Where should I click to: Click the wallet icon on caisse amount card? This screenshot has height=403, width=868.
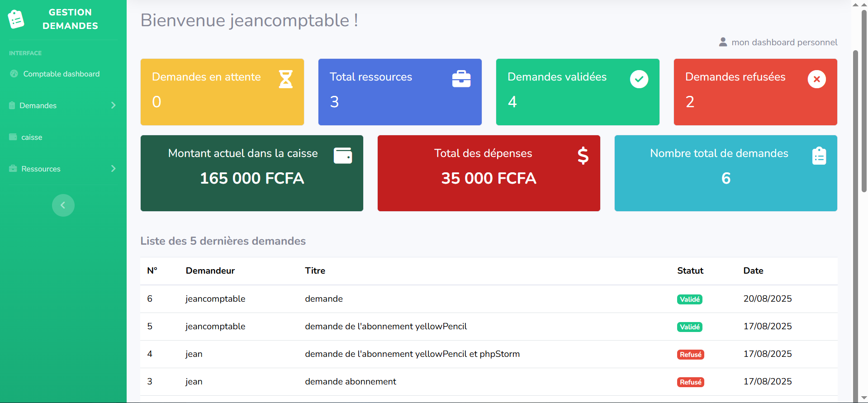pyautogui.click(x=343, y=156)
